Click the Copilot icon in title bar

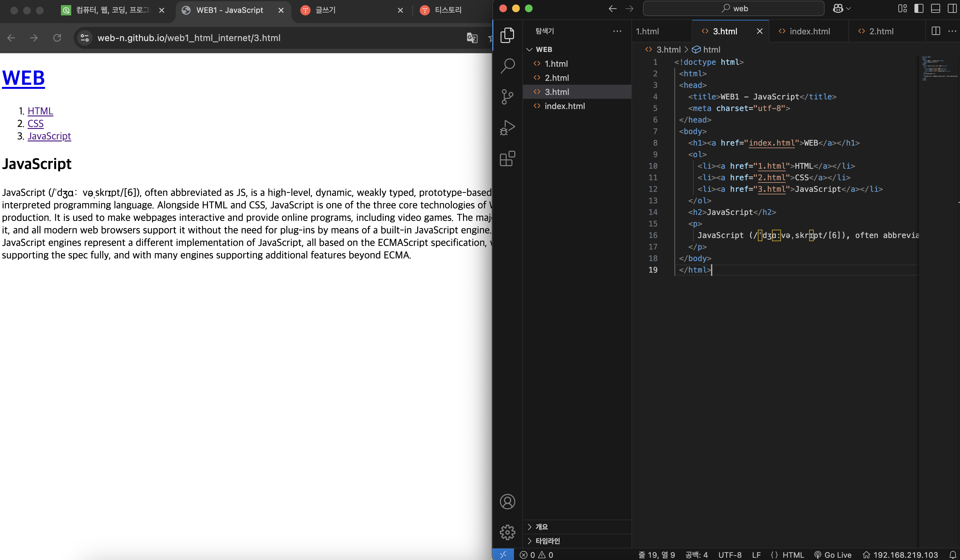pos(838,8)
